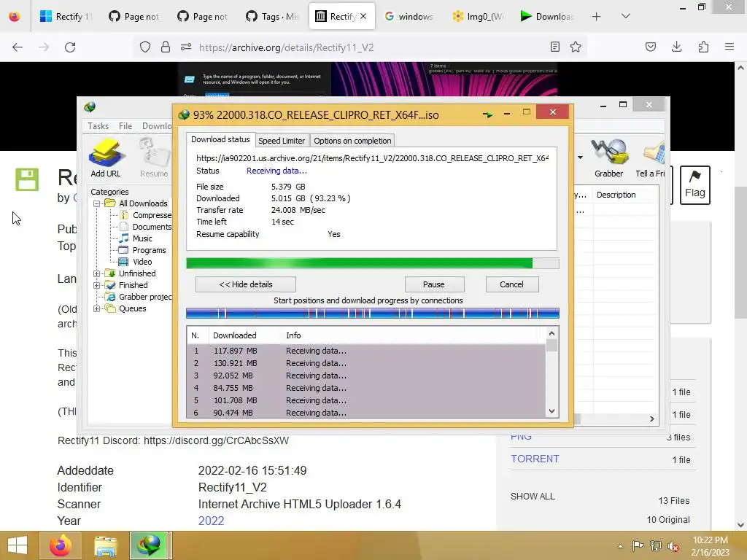
Task: Select the Programs category in IDM
Action: coord(143,250)
